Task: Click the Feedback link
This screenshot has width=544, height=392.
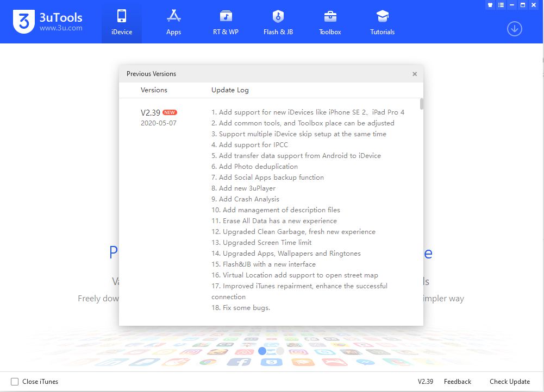Action: pyautogui.click(x=457, y=382)
